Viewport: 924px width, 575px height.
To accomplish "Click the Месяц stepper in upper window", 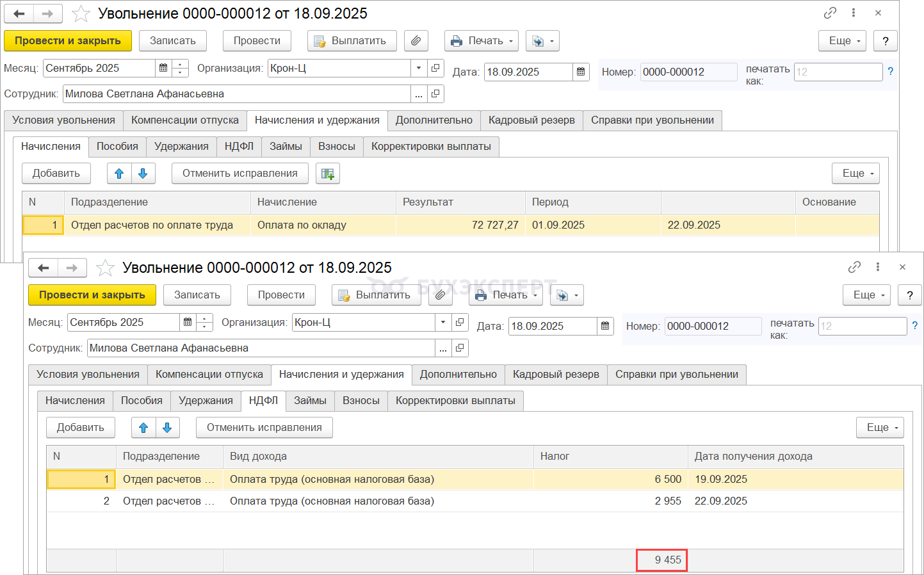I will tap(181, 68).
